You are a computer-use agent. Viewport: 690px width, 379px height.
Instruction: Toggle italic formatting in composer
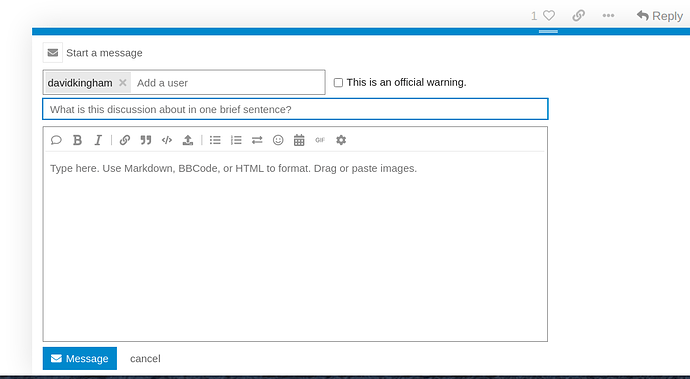pyautogui.click(x=98, y=140)
